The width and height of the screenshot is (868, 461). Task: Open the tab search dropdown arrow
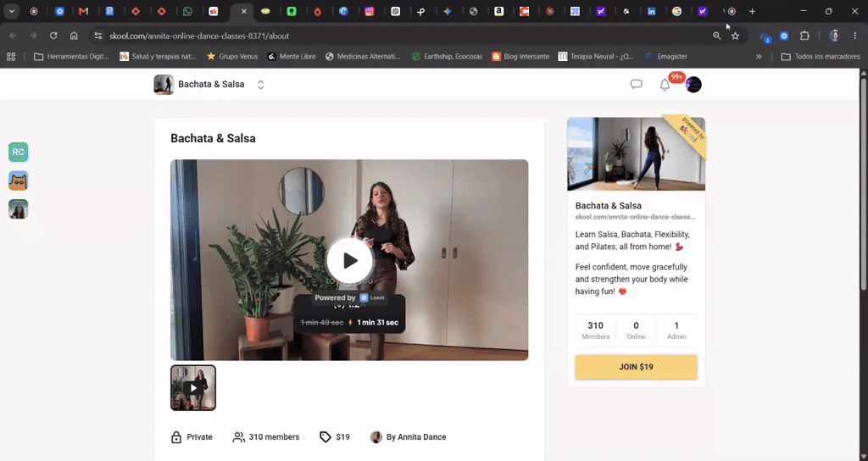(x=12, y=11)
